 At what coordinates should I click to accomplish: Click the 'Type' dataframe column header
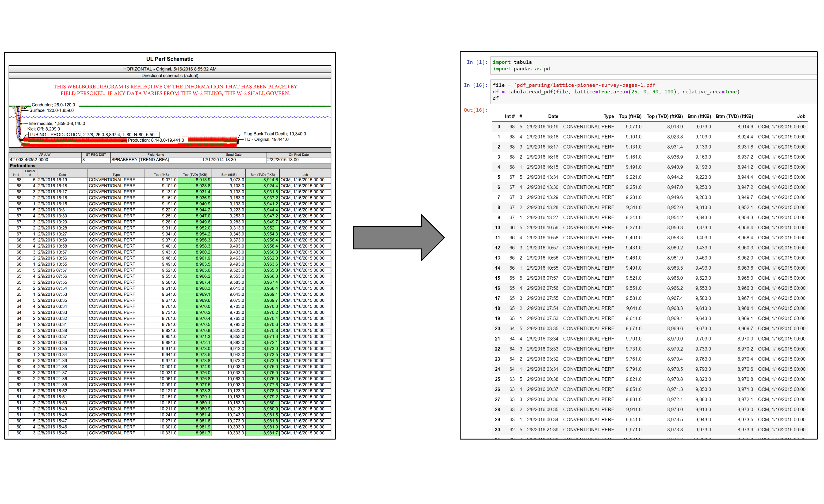coord(609,116)
